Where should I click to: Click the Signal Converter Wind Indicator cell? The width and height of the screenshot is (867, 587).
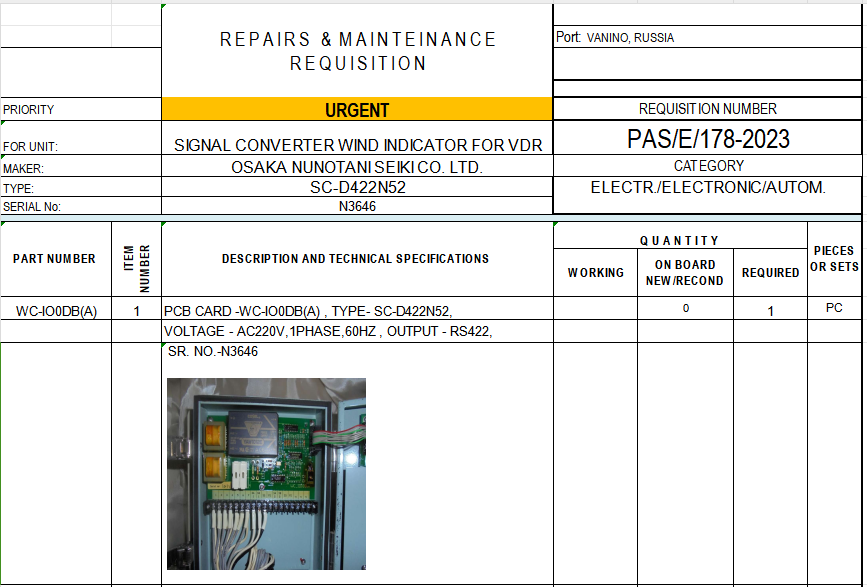click(357, 145)
